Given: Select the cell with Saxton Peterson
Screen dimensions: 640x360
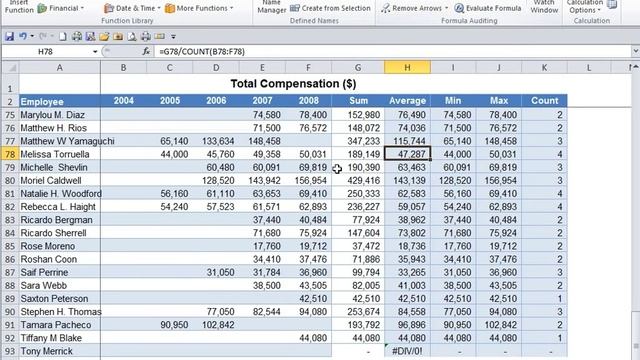Looking at the screenshot, I should point(60,299).
